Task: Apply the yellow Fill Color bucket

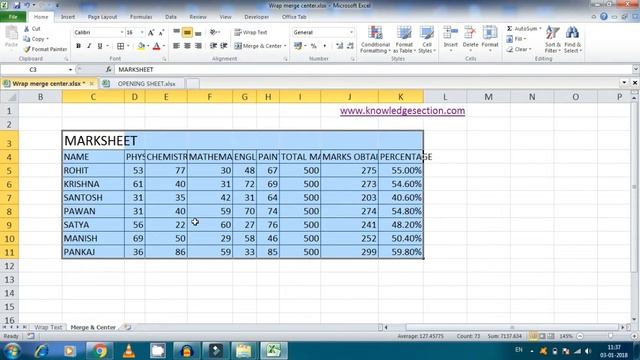Action: [x=141, y=46]
